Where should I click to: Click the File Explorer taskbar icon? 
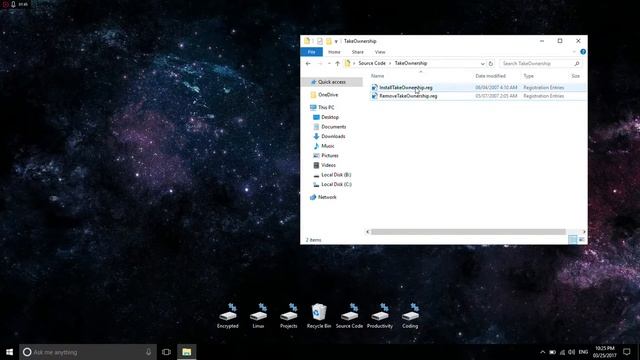(187, 352)
